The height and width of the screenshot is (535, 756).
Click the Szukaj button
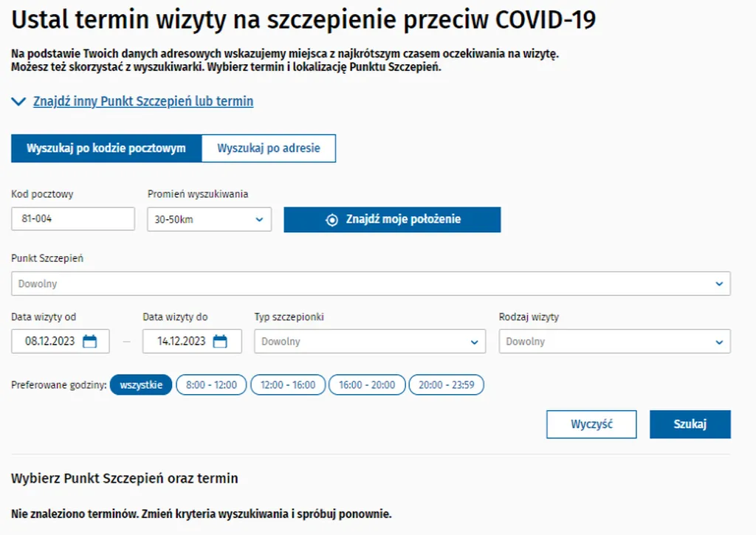point(690,424)
